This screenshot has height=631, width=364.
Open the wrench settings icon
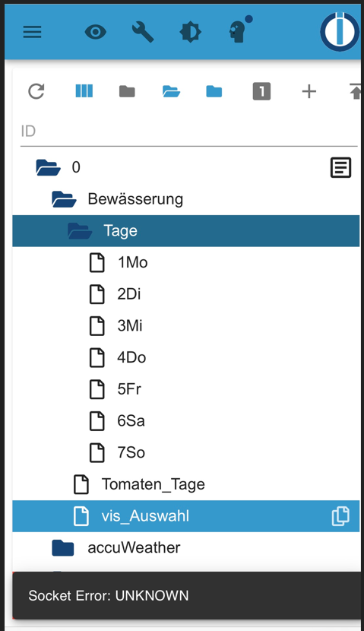(x=143, y=32)
